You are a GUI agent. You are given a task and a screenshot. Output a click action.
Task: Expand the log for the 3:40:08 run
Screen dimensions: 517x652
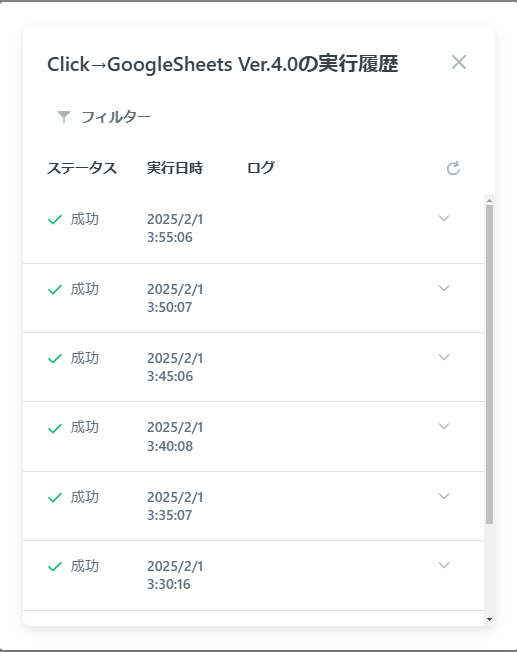[444, 426]
